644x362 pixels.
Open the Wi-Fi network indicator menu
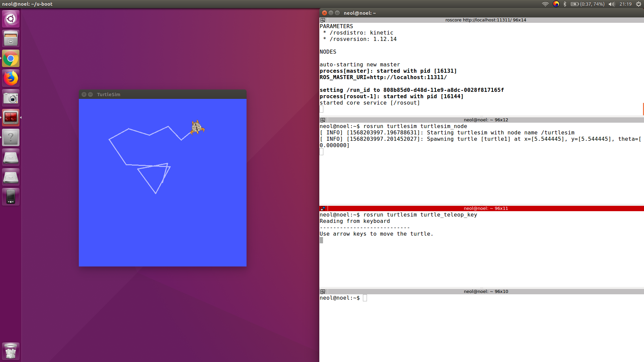tap(545, 4)
